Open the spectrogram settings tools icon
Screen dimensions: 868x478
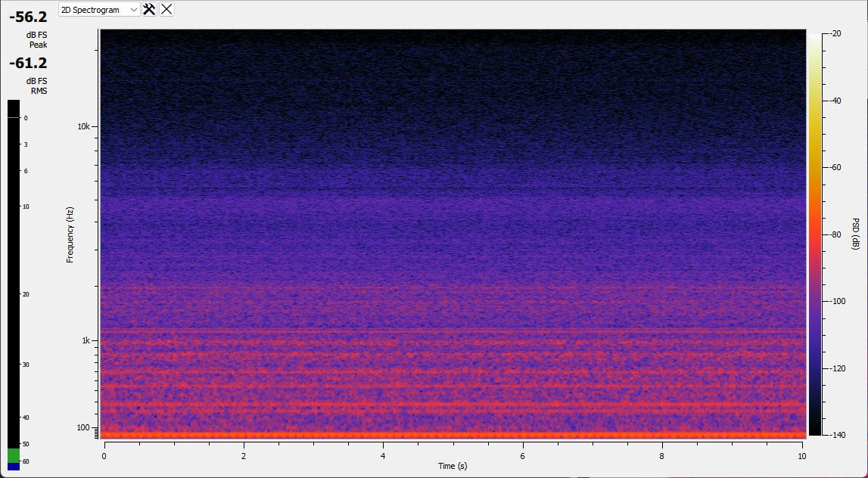(x=149, y=9)
